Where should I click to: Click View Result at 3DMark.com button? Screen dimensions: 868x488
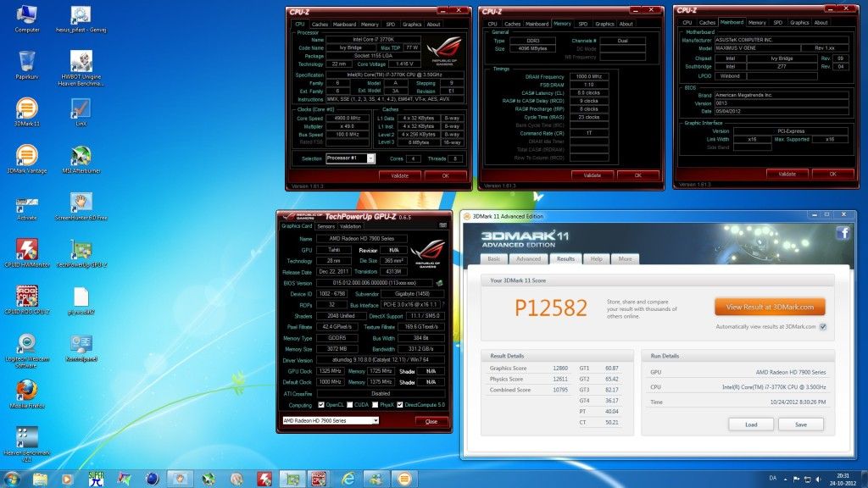[770, 307]
